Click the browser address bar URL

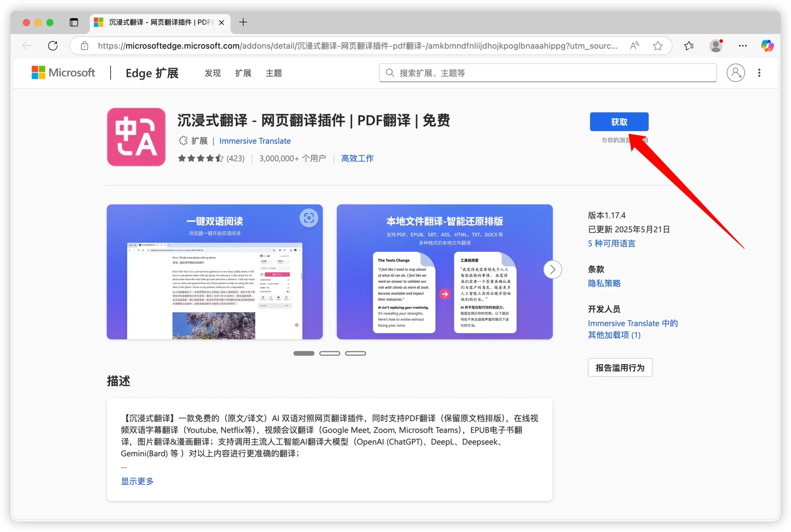pyautogui.click(x=358, y=46)
